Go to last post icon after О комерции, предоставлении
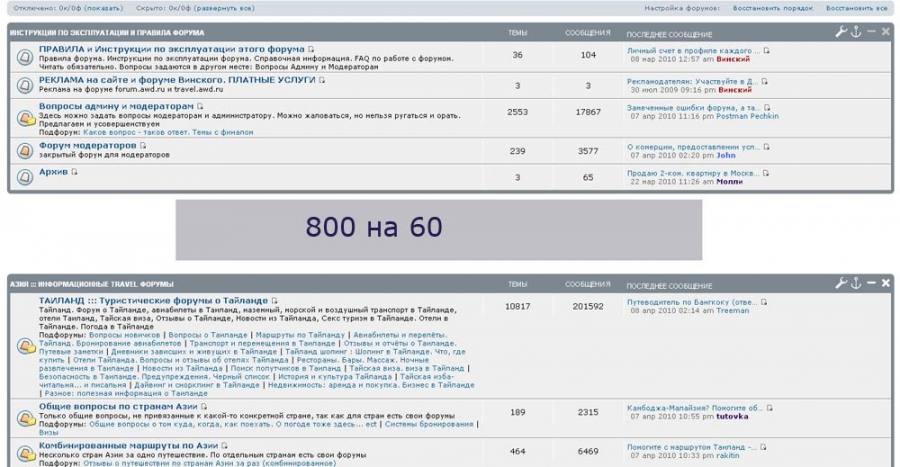Image resolution: width=900 pixels, height=467 pixels. 766,147
